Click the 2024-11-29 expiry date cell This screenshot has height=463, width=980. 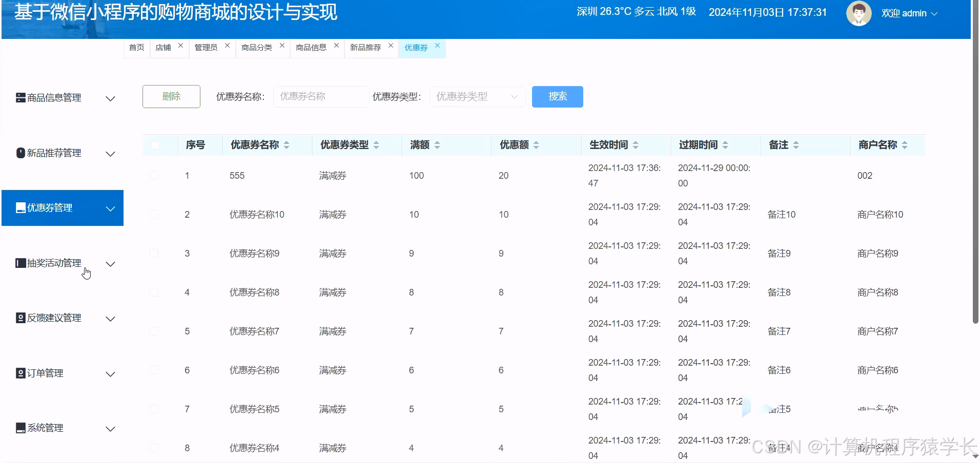(x=714, y=176)
